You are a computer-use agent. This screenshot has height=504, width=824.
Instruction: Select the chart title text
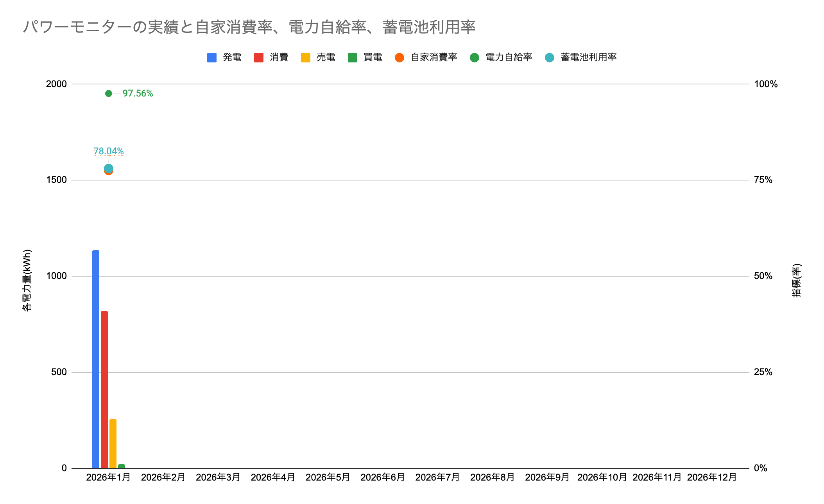249,27
